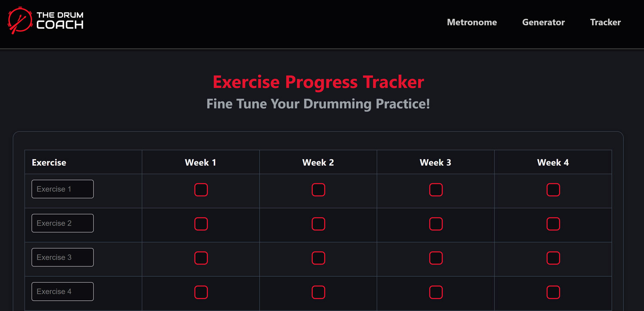Check Week 1 box for Exercise 2
This screenshot has height=311, width=644.
coord(201,224)
